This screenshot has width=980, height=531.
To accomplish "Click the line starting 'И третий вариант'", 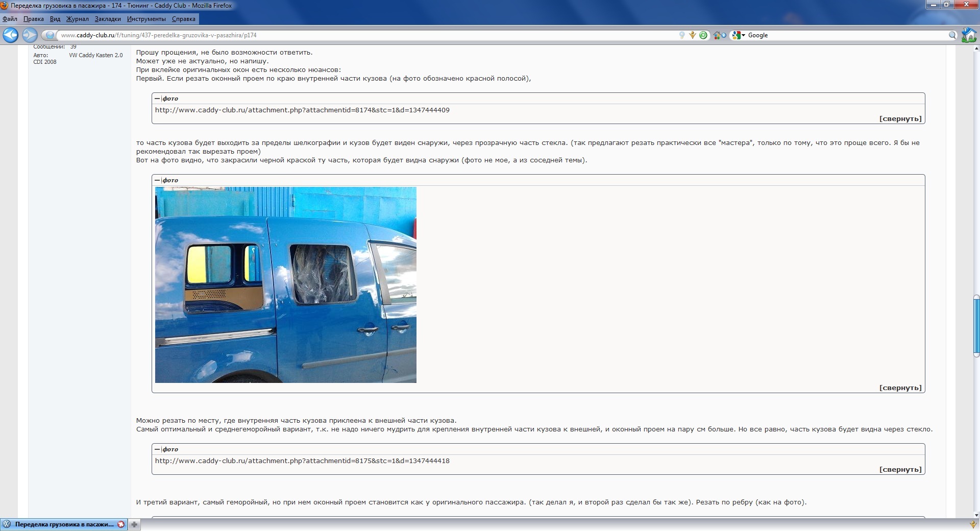I will pyautogui.click(x=471, y=502).
